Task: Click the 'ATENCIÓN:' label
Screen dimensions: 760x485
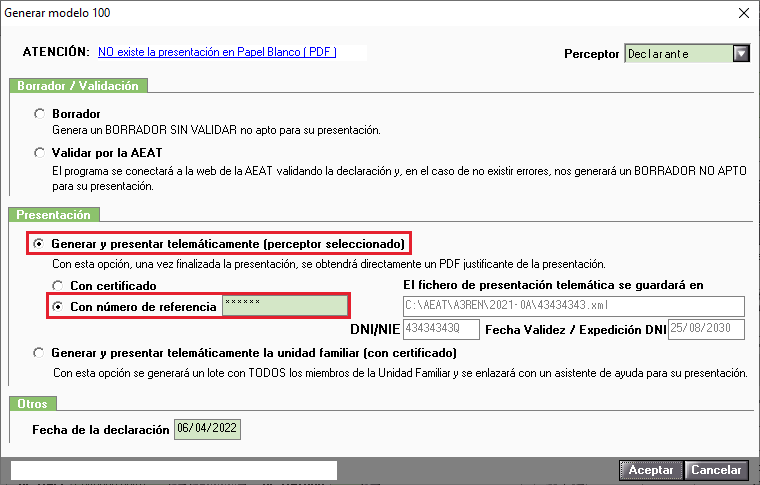Action: pos(56,52)
